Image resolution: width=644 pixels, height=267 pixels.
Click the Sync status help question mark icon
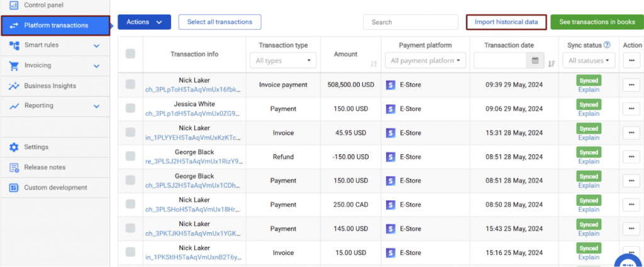[x=607, y=45]
